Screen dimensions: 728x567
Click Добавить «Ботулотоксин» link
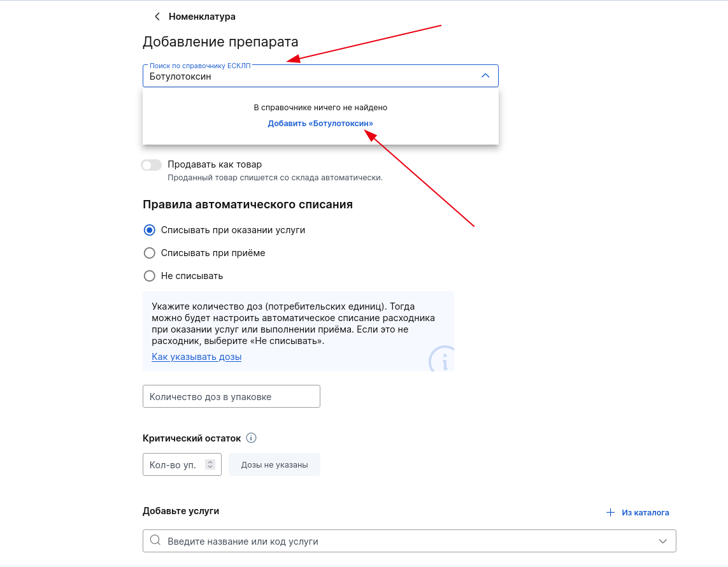320,124
